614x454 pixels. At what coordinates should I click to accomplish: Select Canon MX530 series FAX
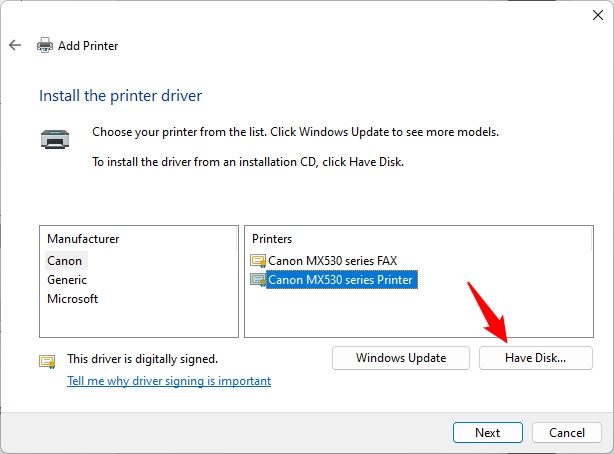(332, 261)
